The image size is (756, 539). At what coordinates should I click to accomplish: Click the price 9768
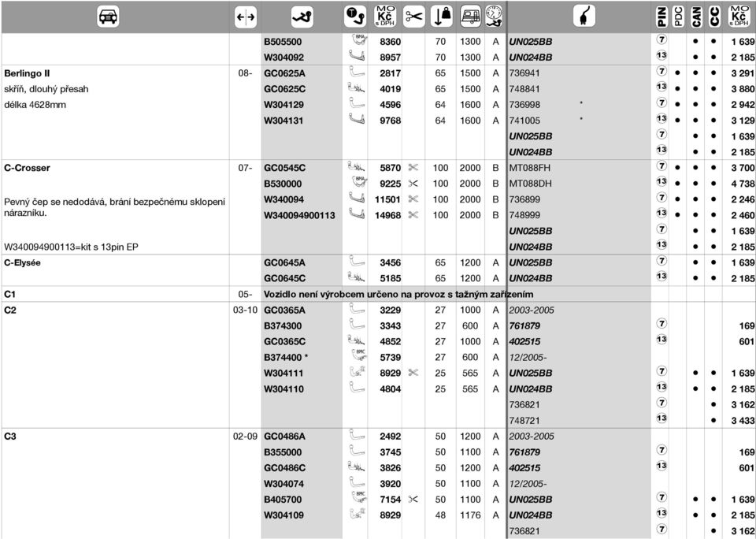390,121
